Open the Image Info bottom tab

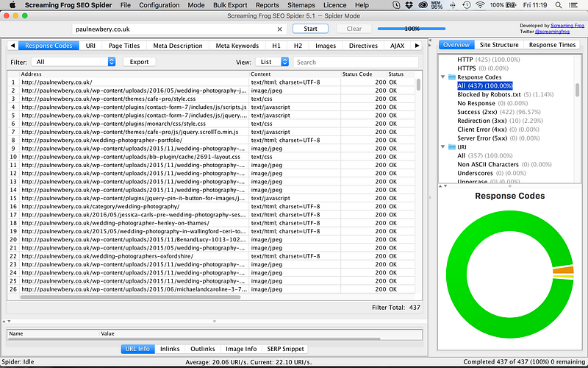pos(241,349)
